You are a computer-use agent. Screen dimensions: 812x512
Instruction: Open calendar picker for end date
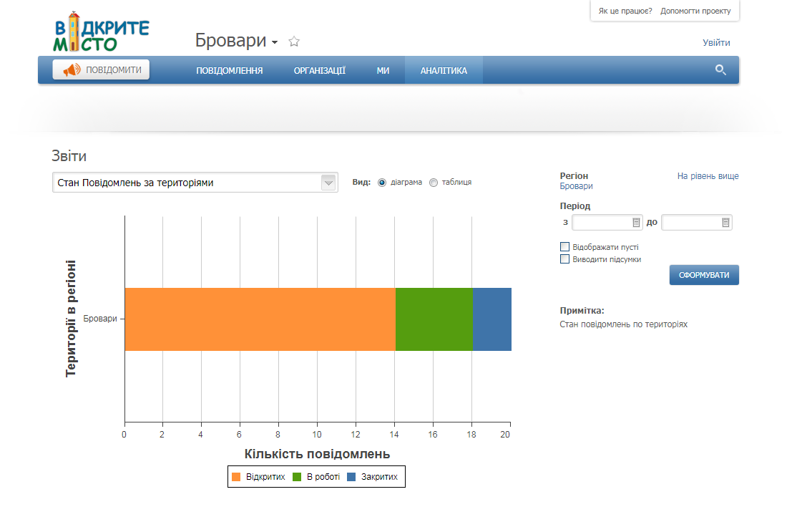(725, 222)
